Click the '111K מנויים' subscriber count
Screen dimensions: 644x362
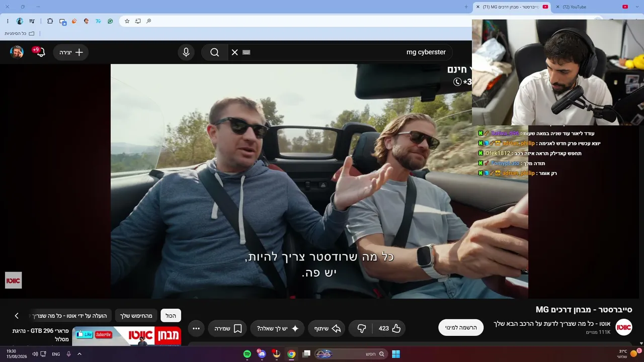598,332
